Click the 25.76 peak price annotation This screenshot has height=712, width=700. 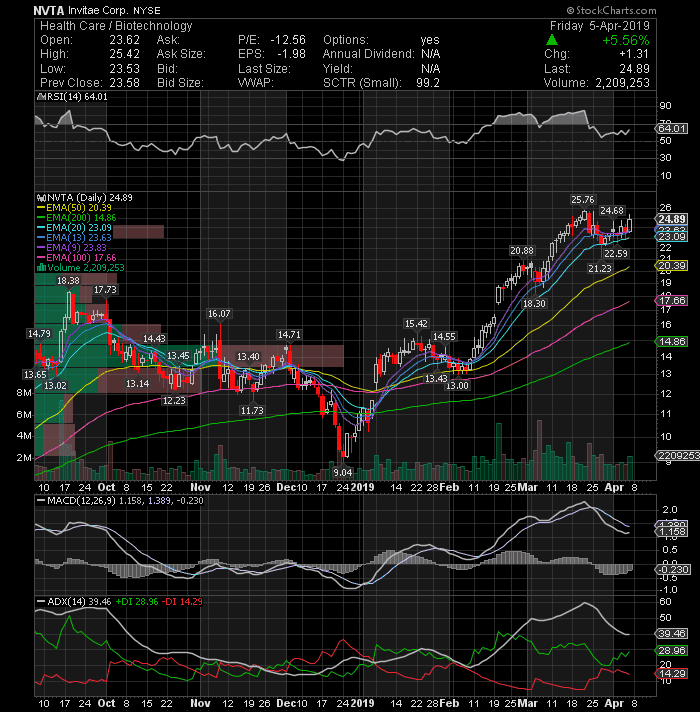[582, 199]
